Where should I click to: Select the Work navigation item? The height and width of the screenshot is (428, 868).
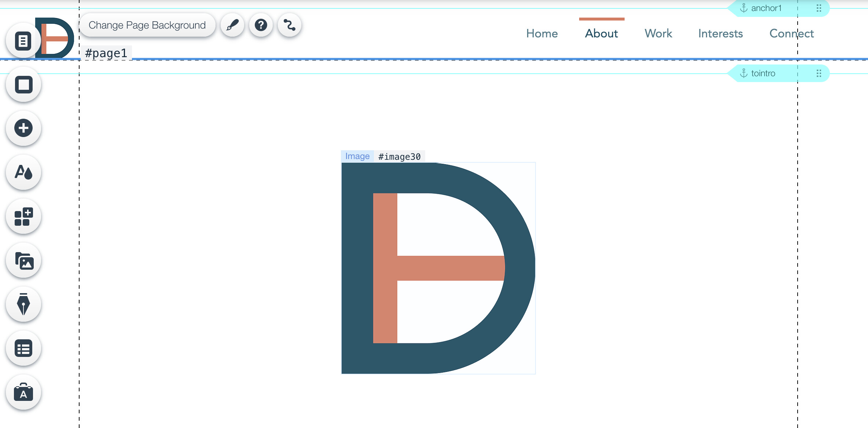658,33
